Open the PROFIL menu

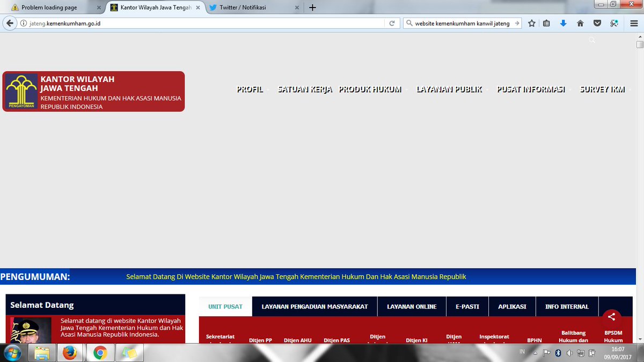[250, 90]
